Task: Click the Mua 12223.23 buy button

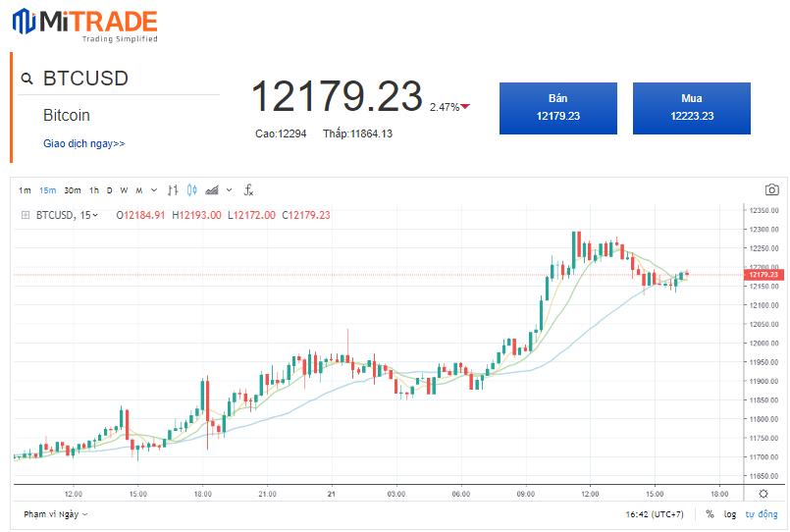Action: click(692, 108)
